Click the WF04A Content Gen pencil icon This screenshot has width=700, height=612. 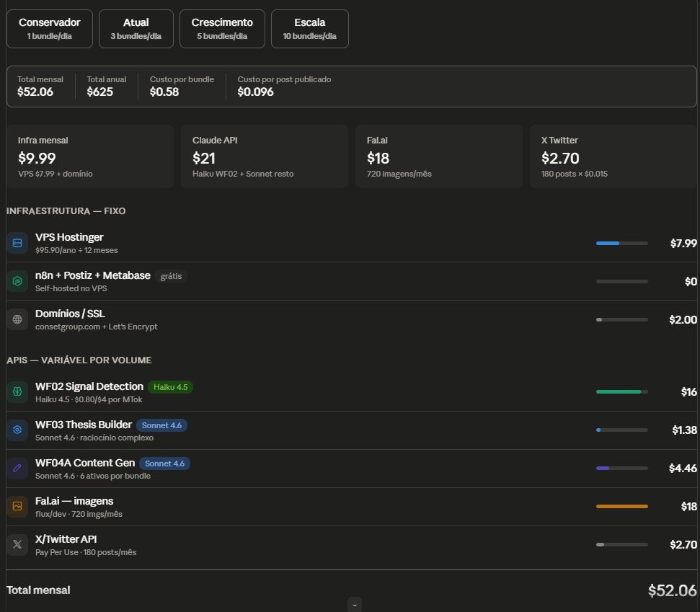point(17,468)
